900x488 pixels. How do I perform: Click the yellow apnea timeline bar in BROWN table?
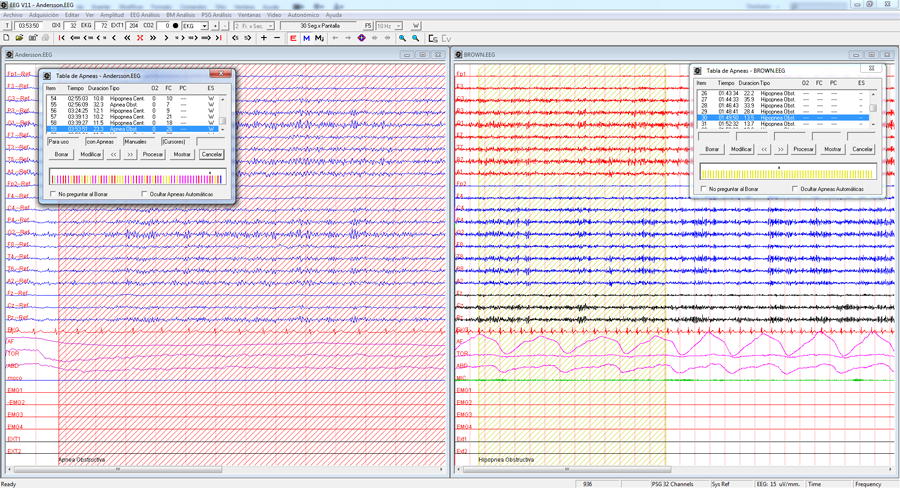coord(788,171)
